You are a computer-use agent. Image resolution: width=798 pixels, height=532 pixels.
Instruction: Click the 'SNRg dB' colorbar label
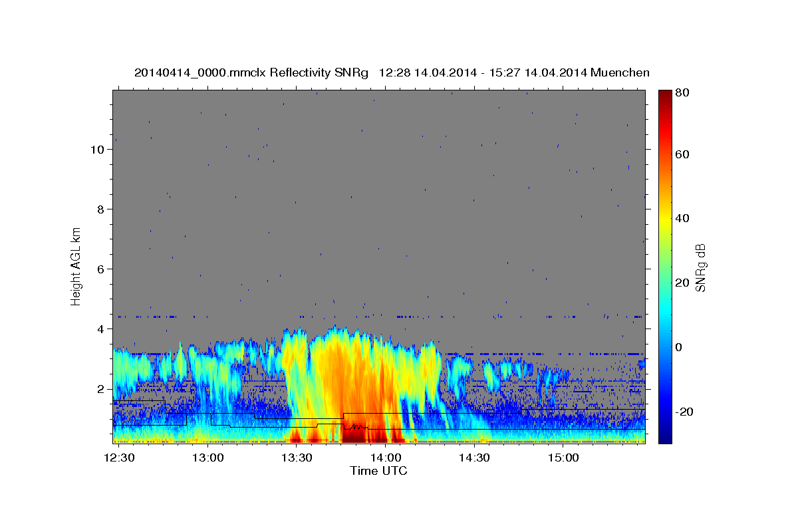(x=701, y=267)
